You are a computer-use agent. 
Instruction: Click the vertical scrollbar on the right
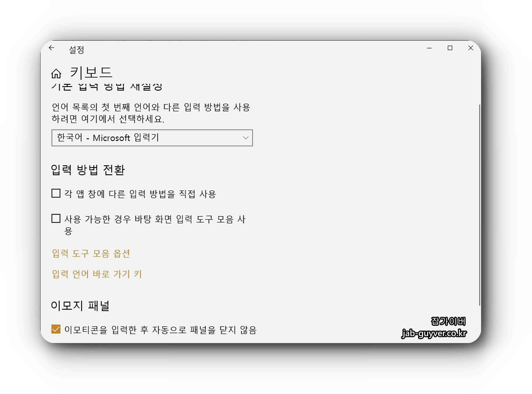(479, 205)
